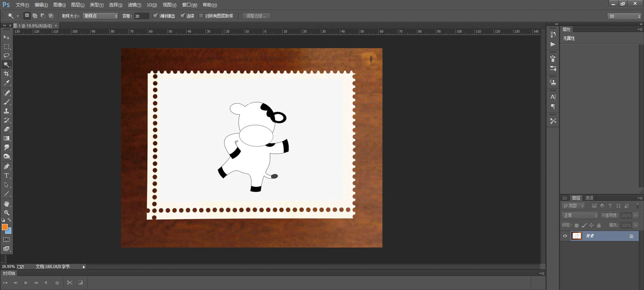
Task: Toggle the 连续 contiguous checkbox
Action: (182, 16)
